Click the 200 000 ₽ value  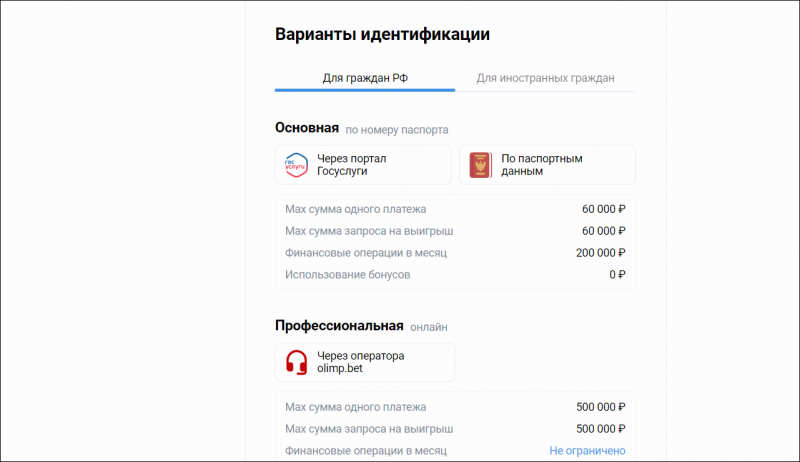(601, 253)
